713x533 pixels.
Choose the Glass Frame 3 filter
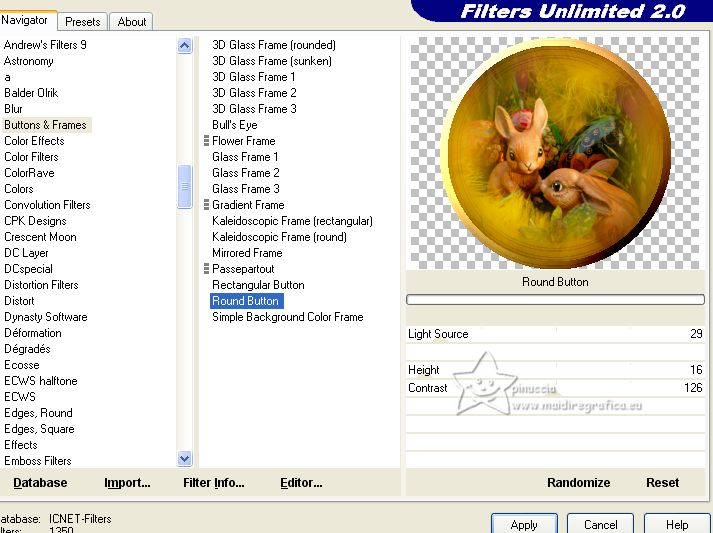(x=246, y=189)
